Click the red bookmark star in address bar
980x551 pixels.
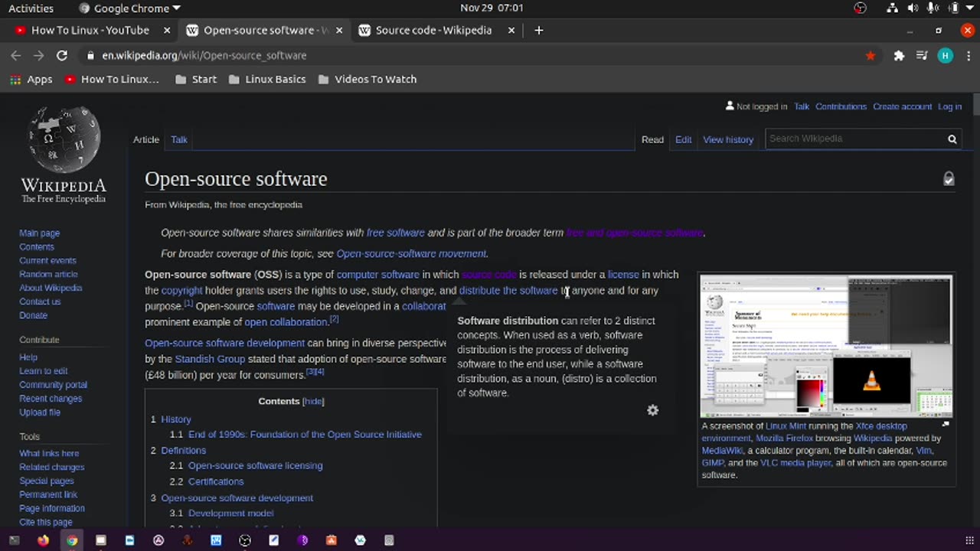[x=871, y=55]
